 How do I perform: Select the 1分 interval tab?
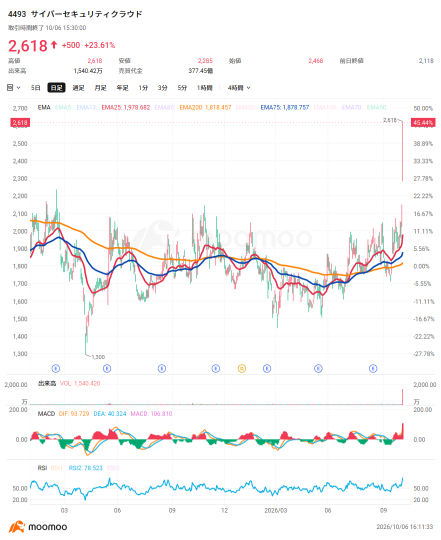pos(143,88)
